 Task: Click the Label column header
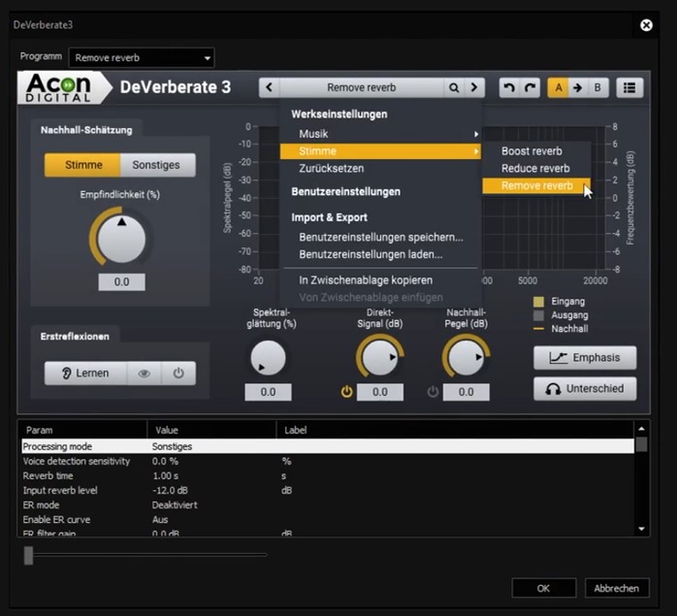(x=456, y=431)
